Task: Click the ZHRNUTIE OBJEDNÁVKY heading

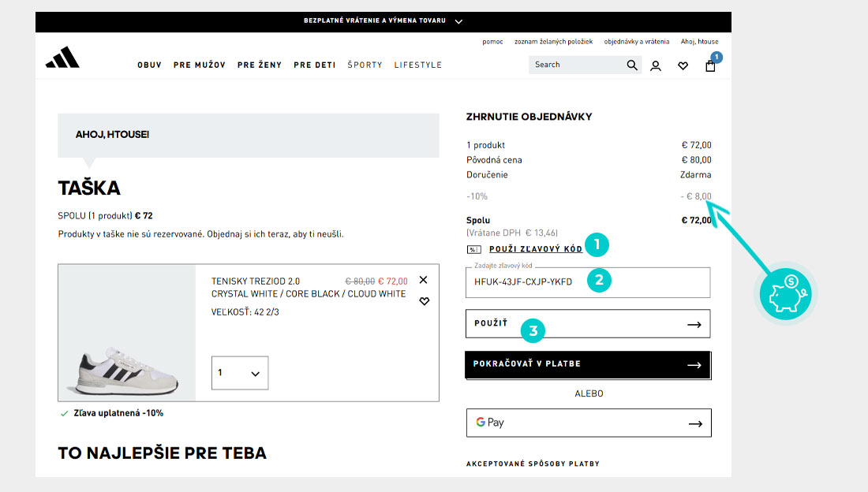Action: pyautogui.click(x=529, y=117)
